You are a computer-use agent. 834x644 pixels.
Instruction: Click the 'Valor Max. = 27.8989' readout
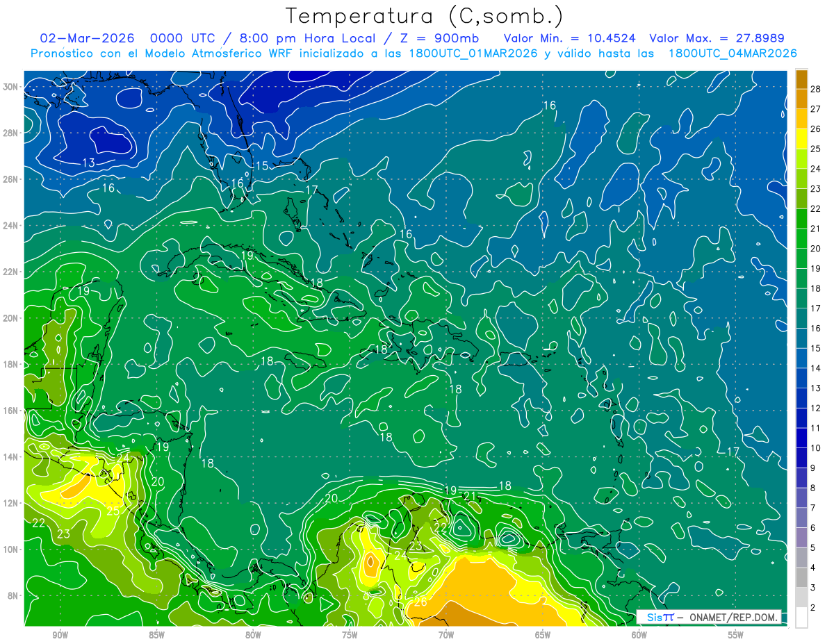click(x=717, y=38)
